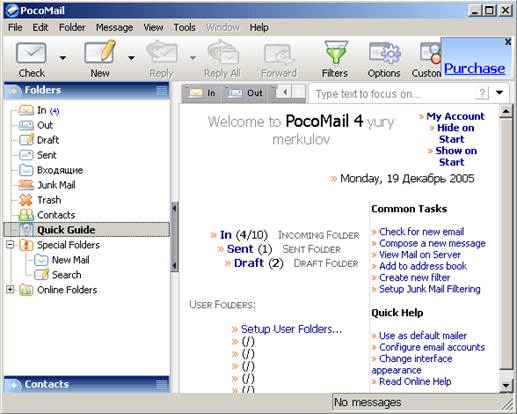This screenshot has height=414, width=517.
Task: Click the Check mail toolbar icon
Action: 31,53
